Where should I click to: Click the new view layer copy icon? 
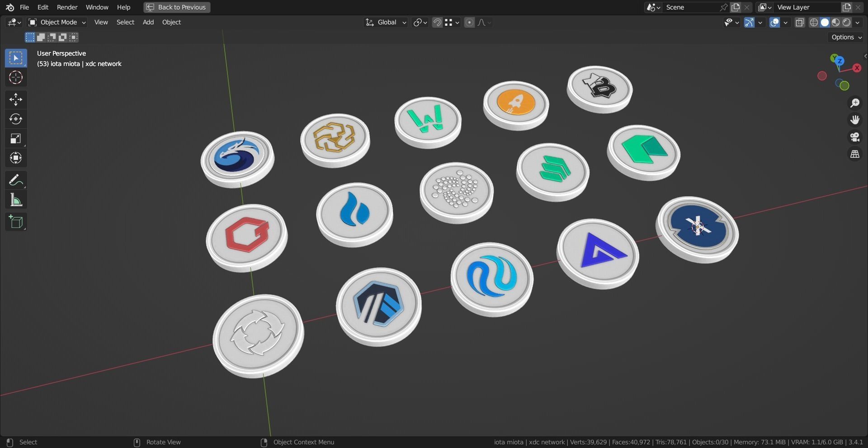pyautogui.click(x=846, y=7)
